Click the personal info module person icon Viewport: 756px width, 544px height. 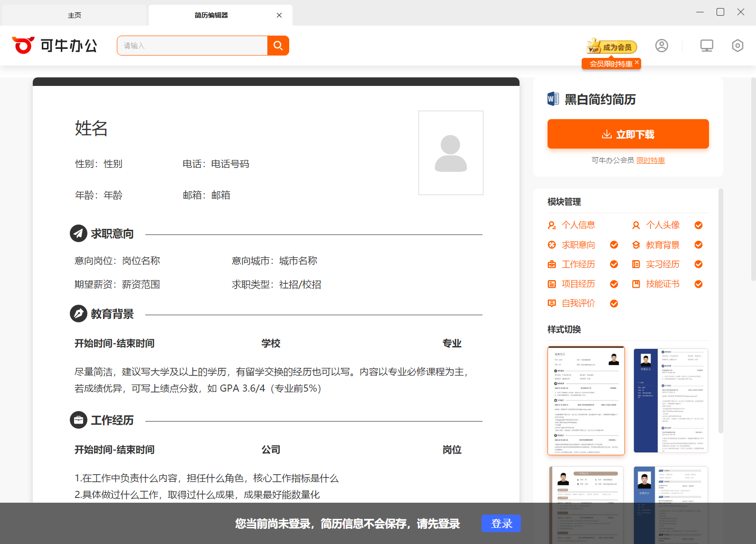point(552,225)
